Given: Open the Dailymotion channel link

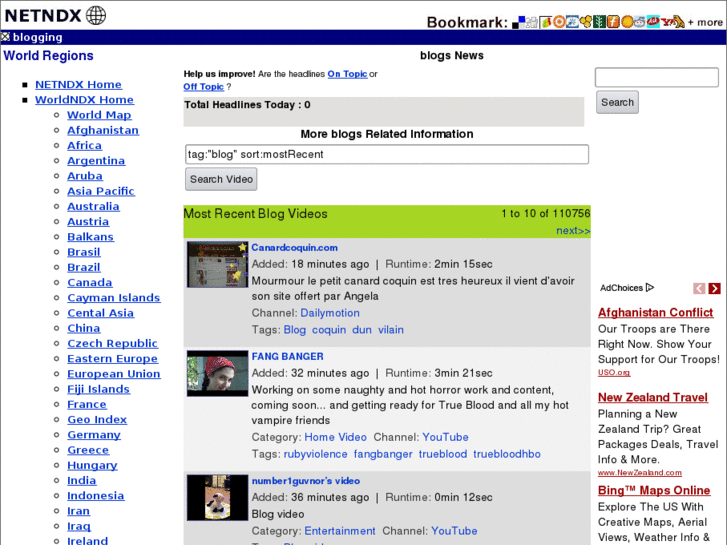Looking at the screenshot, I should click(330, 313).
